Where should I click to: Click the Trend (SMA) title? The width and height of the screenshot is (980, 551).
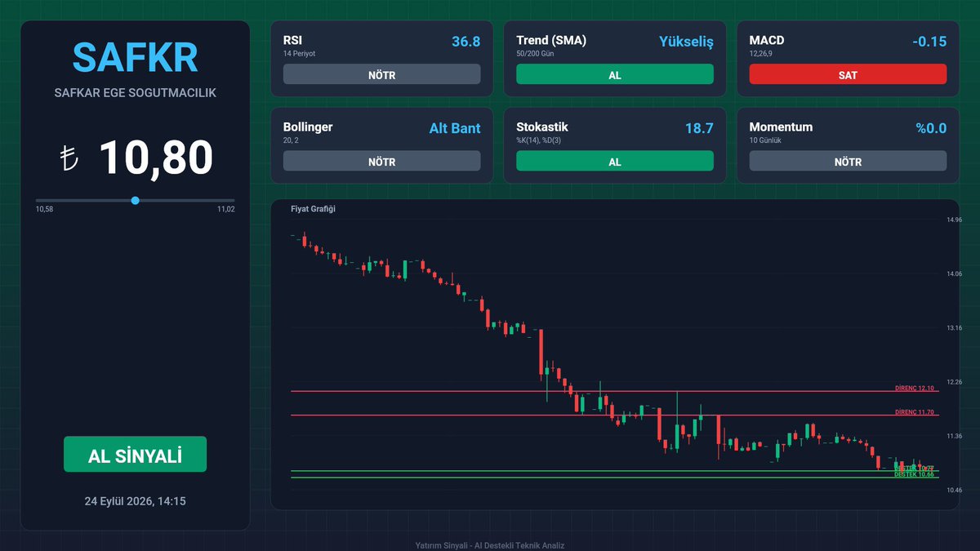pyautogui.click(x=551, y=40)
